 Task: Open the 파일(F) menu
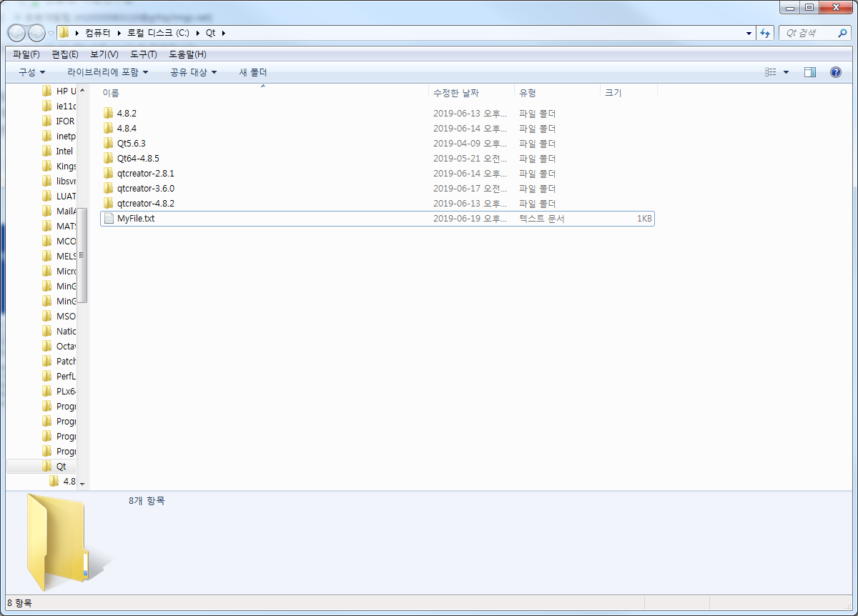point(26,54)
